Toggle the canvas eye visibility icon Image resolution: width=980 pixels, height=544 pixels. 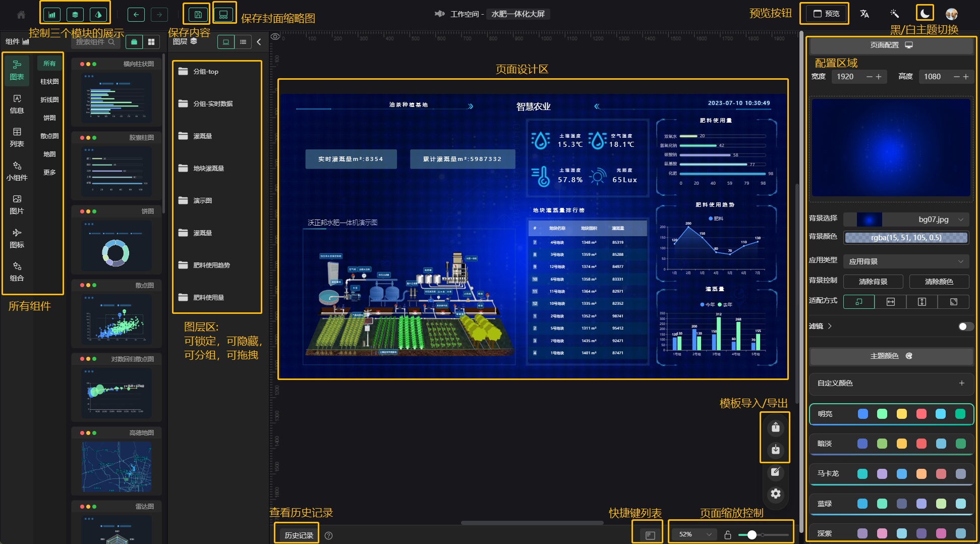click(x=275, y=36)
